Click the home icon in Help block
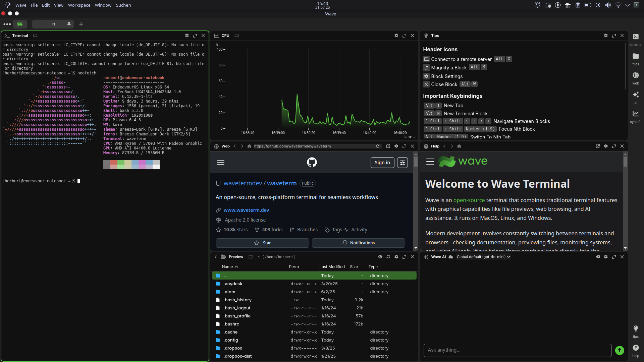The image size is (644, 362). 459,146
